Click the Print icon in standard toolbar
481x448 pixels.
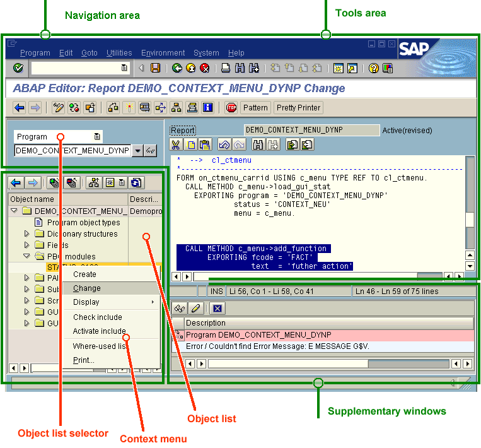click(x=226, y=68)
